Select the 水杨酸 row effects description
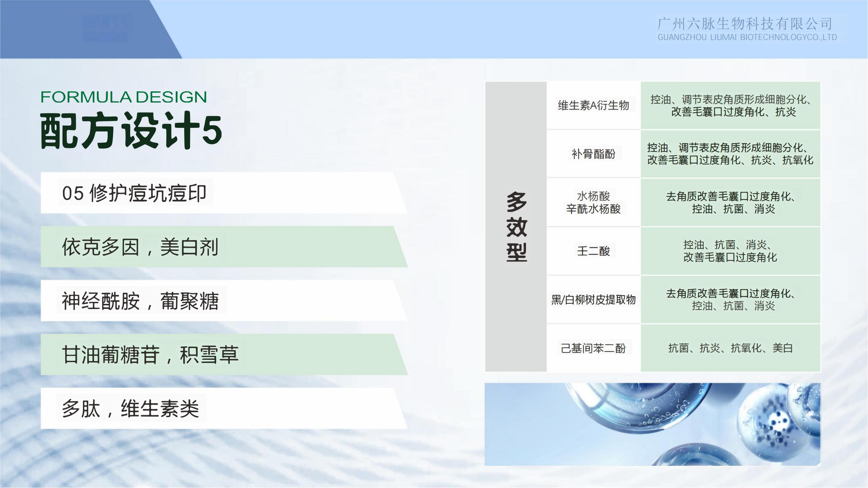The height and width of the screenshot is (488, 868). tap(731, 202)
